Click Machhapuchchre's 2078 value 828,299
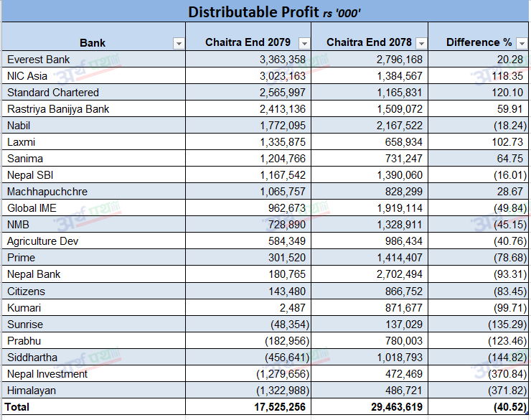This screenshot has width=531, height=420. coord(404,192)
